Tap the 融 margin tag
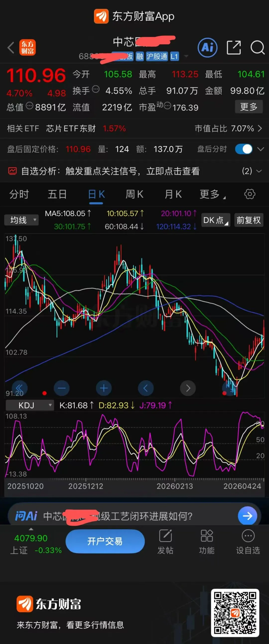 [x=140, y=56]
